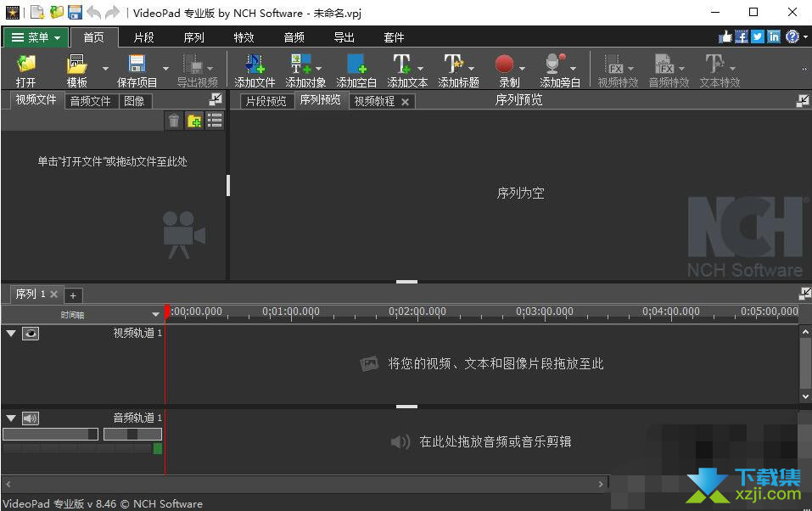The image size is (812, 511).
Task: Pop out the sequence preview panel
Action: (803, 100)
